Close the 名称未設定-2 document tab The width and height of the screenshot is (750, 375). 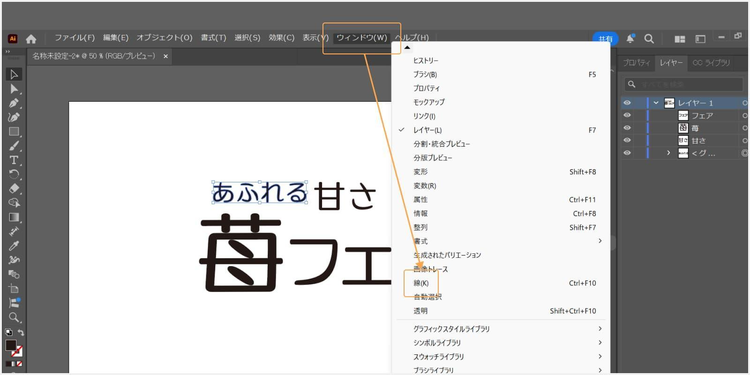[x=165, y=56]
